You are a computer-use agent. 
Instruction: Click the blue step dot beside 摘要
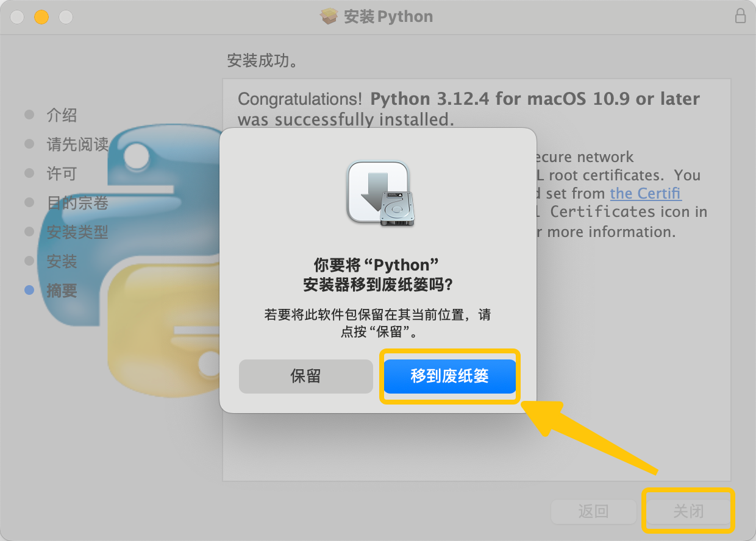29,290
